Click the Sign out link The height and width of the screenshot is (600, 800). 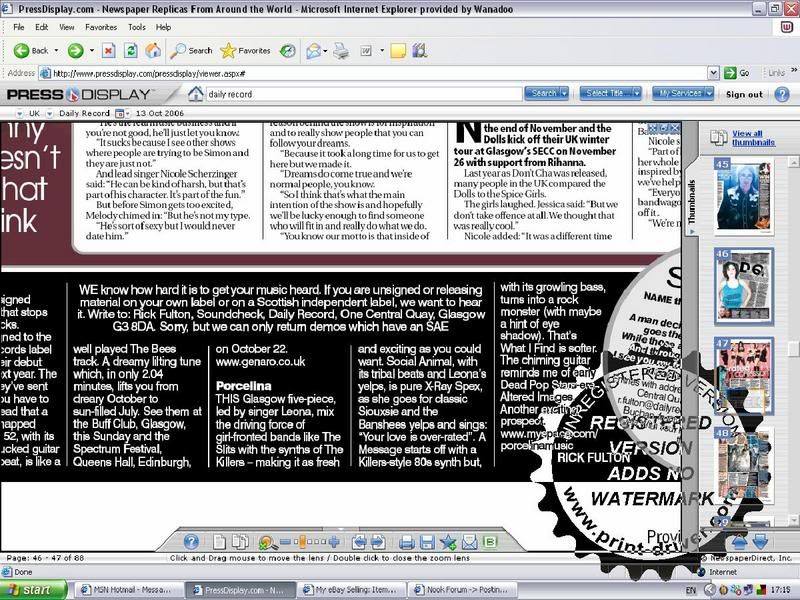[744, 94]
